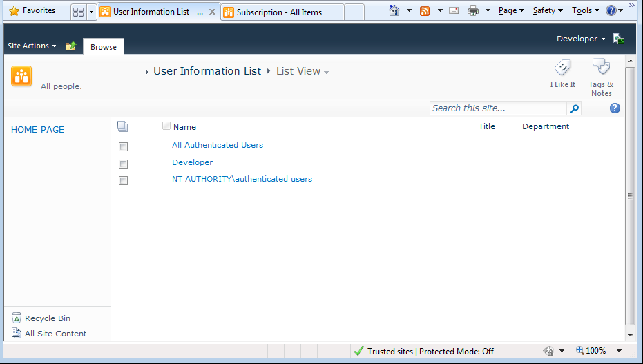Show more command bar items chevron
This screenshot has height=364, width=643.
pos(632,6)
